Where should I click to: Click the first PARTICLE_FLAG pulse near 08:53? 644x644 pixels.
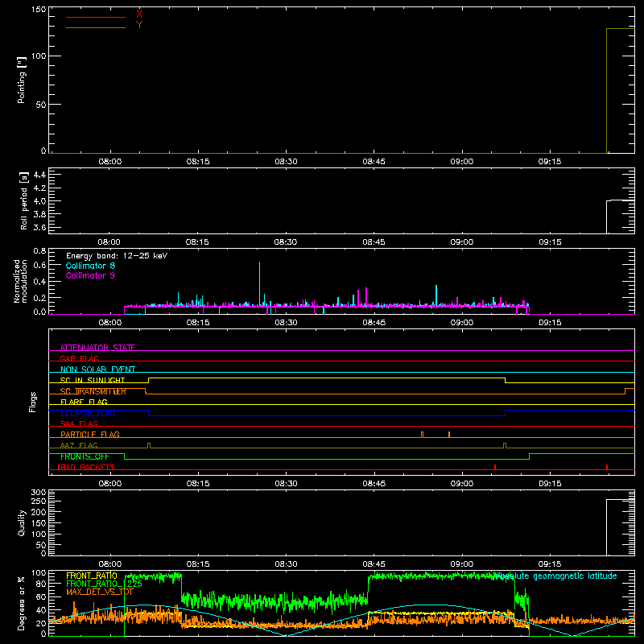click(x=422, y=434)
